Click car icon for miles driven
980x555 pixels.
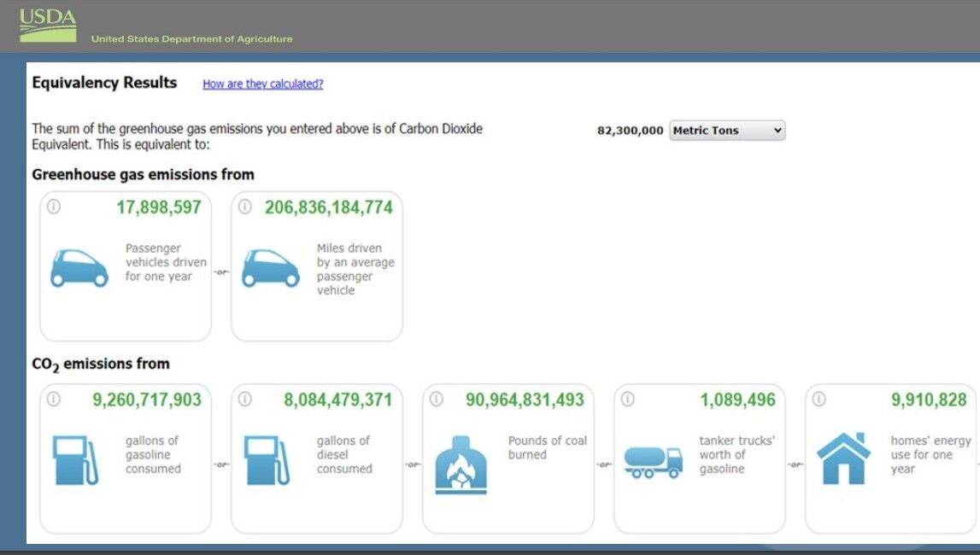tap(271, 268)
